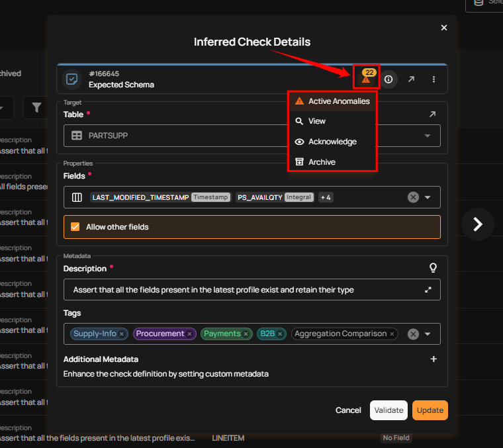Click the Validate button

(x=389, y=410)
